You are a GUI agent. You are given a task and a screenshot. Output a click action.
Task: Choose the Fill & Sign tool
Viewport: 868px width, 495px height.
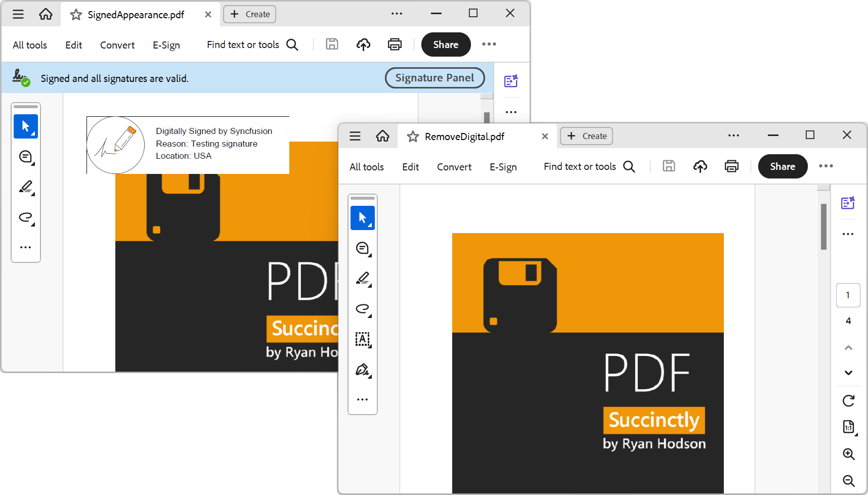tap(363, 370)
